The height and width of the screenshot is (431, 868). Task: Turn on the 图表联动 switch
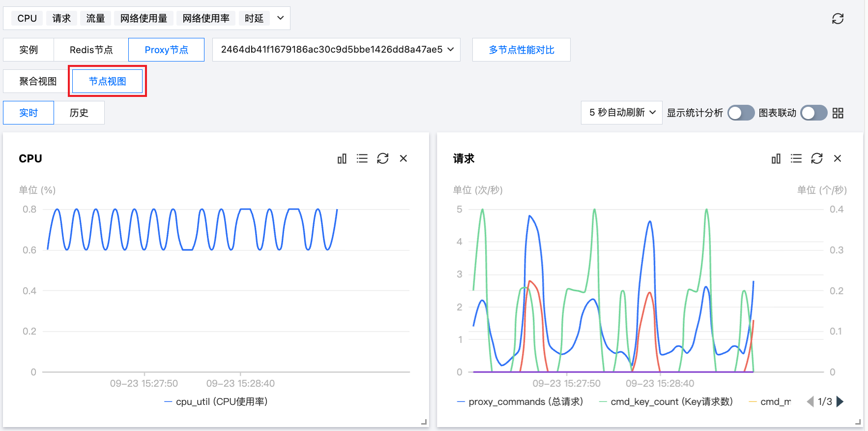(x=813, y=113)
